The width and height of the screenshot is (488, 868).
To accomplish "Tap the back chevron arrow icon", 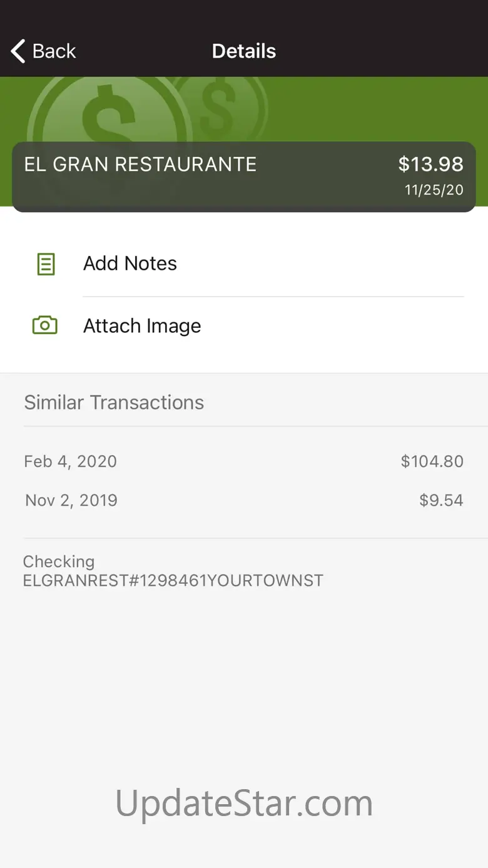I will [x=19, y=51].
